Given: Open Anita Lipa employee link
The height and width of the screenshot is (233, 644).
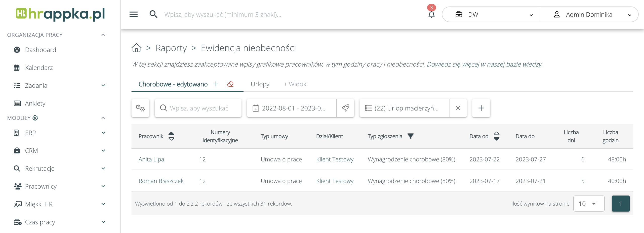Looking at the screenshot, I should 151,159.
